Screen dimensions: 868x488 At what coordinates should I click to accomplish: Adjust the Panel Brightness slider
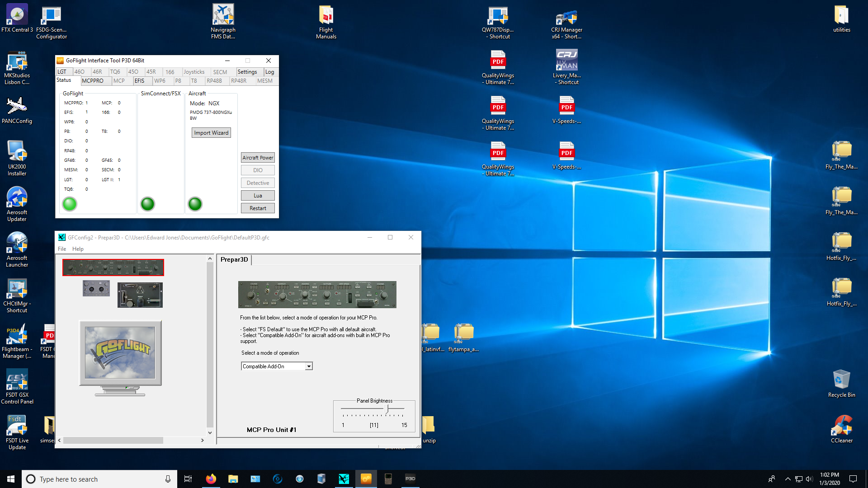tap(387, 409)
